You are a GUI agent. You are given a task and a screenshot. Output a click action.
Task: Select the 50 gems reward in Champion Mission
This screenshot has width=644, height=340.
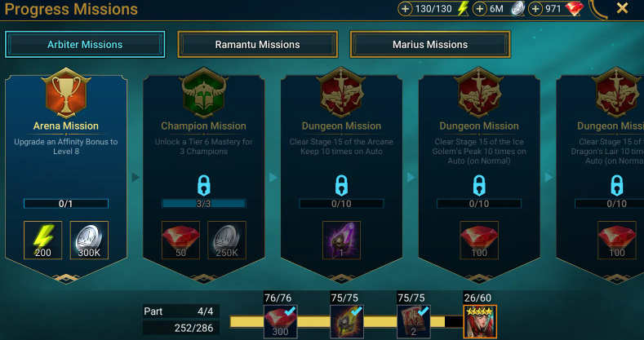(180, 240)
